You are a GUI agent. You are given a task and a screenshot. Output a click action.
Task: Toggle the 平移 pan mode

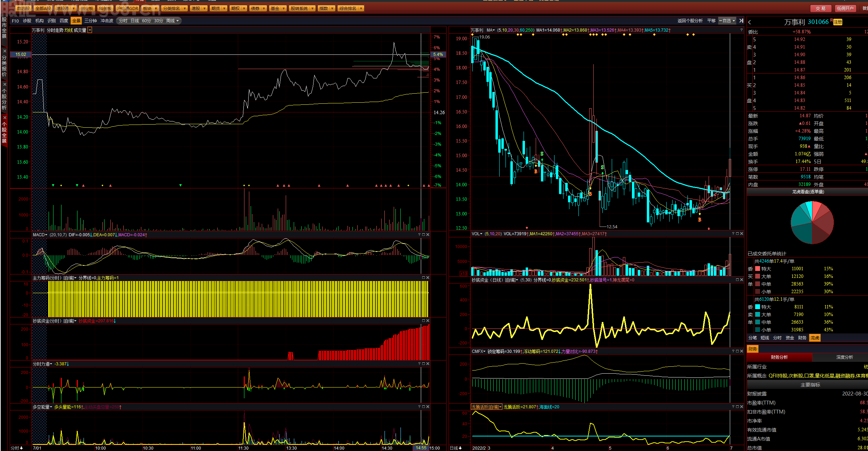tap(711, 21)
